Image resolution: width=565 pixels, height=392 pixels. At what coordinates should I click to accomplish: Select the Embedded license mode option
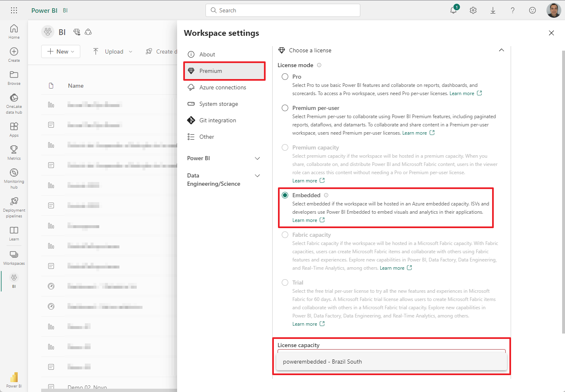(x=285, y=195)
